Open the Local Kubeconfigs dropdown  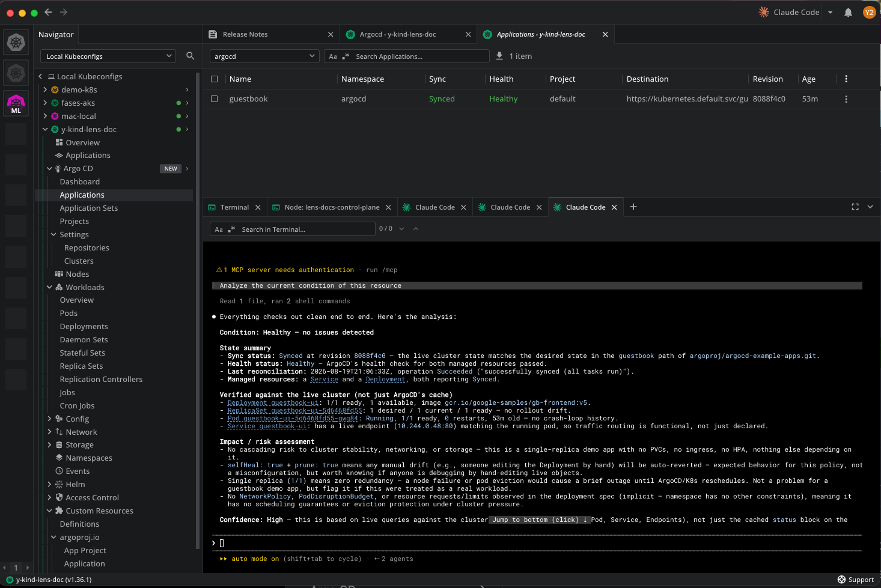(108, 56)
